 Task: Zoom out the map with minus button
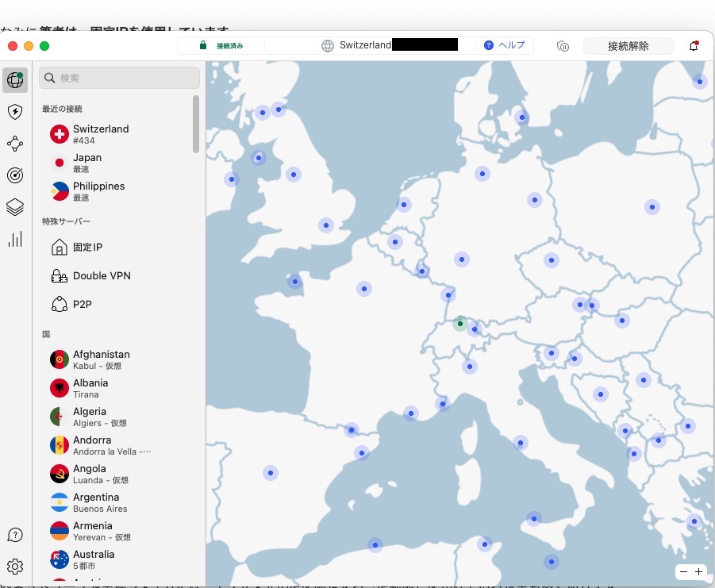point(683,571)
